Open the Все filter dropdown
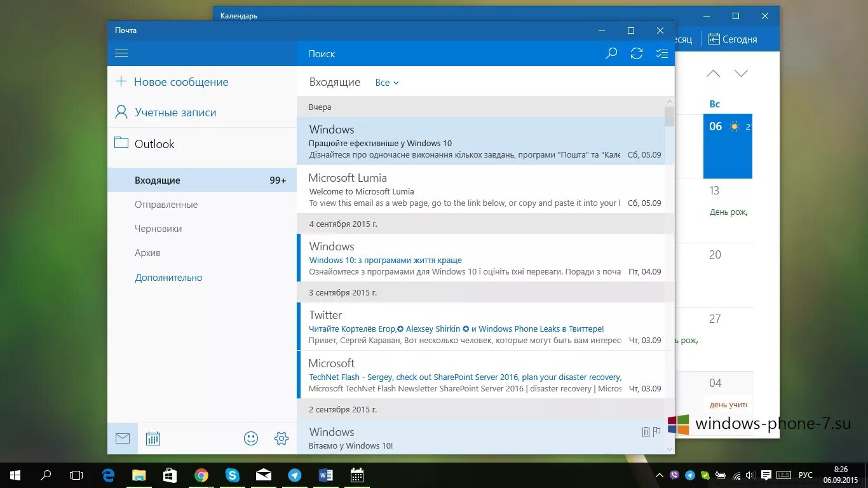Viewport: 868px width, 488px height. coord(387,83)
